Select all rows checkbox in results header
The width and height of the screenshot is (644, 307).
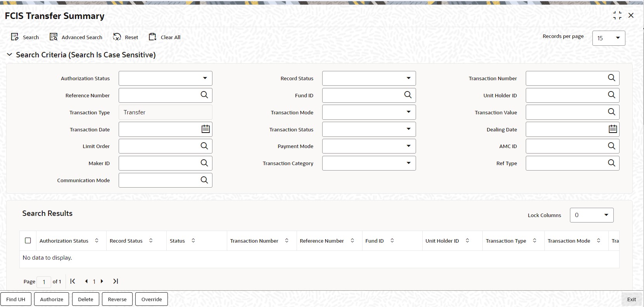(28, 241)
